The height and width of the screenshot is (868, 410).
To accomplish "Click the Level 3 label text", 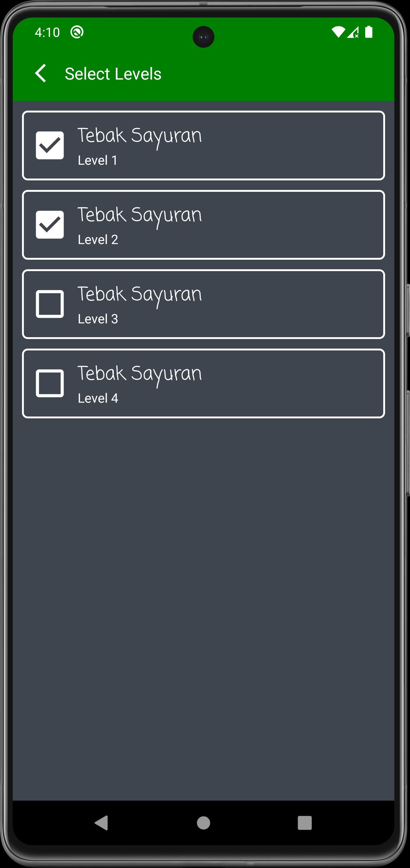I will [98, 318].
